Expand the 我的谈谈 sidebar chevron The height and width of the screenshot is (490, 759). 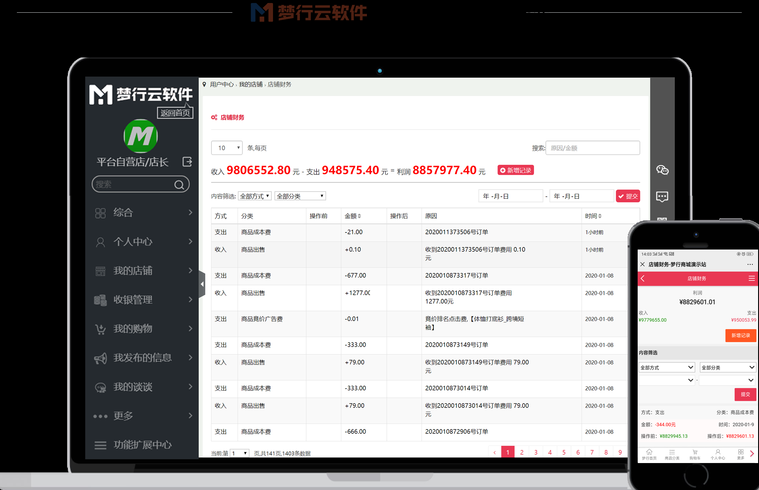pos(190,386)
